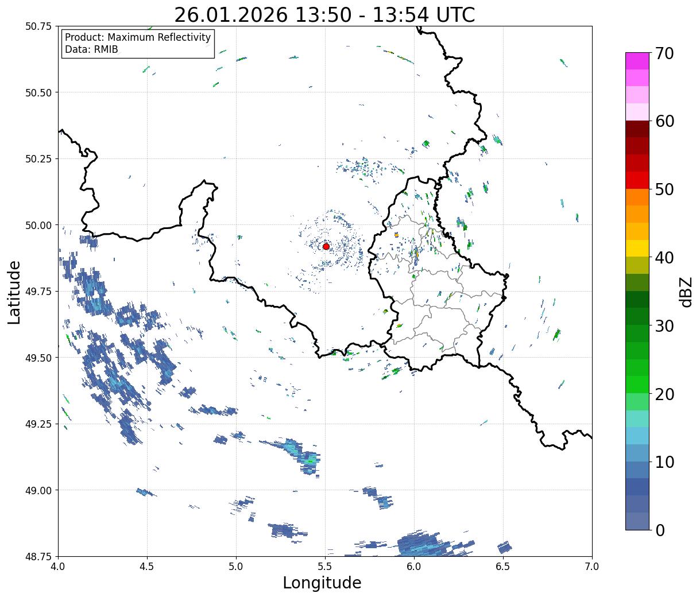Click the 'Latitude' axis label

click(x=15, y=292)
